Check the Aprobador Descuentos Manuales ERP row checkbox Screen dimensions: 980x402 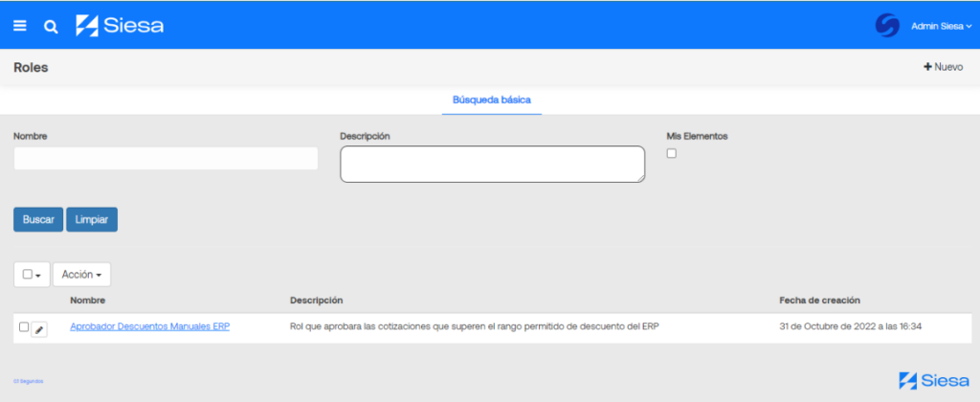pyautogui.click(x=24, y=327)
